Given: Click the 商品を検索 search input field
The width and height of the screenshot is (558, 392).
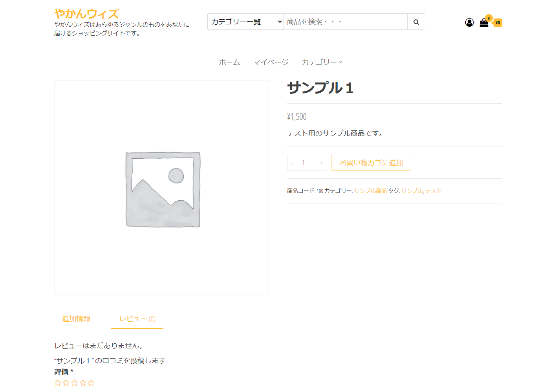Looking at the screenshot, I should [x=346, y=22].
